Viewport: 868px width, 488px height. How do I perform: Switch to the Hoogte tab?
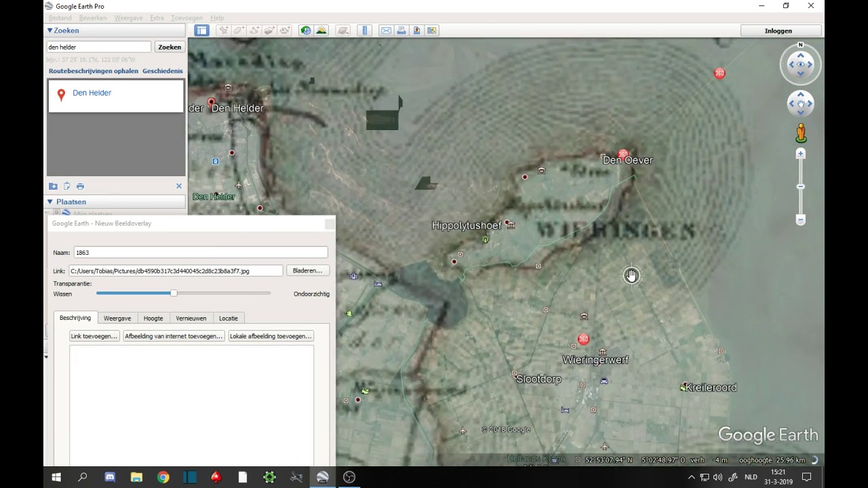(153, 318)
